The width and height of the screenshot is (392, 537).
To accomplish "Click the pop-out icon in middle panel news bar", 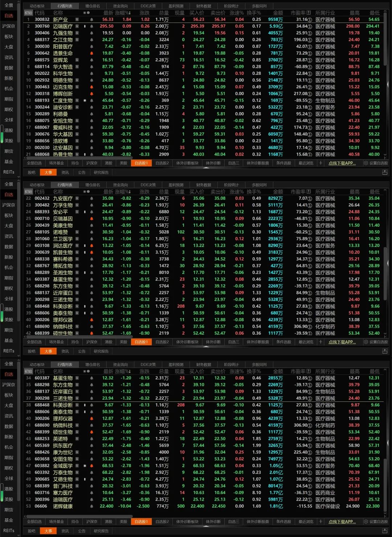I will (385, 351).
